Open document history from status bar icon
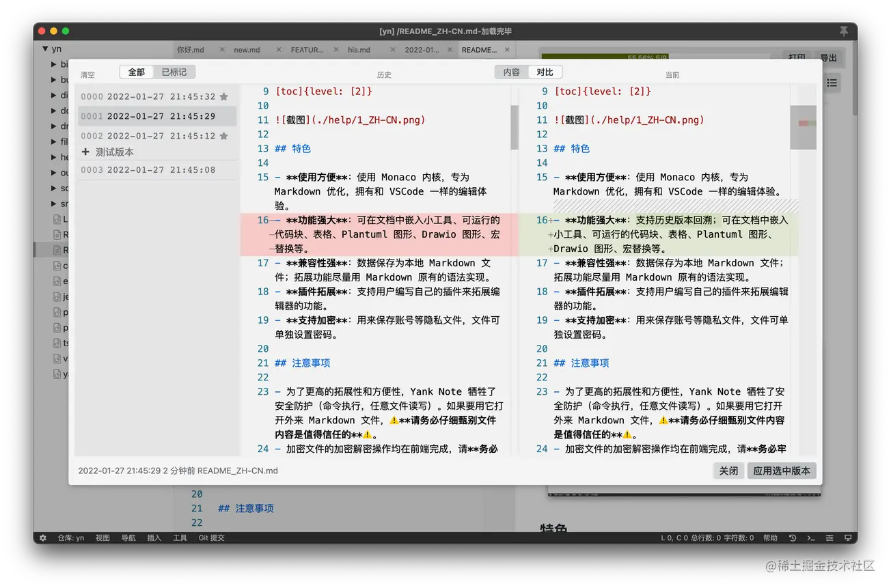 coord(793,538)
